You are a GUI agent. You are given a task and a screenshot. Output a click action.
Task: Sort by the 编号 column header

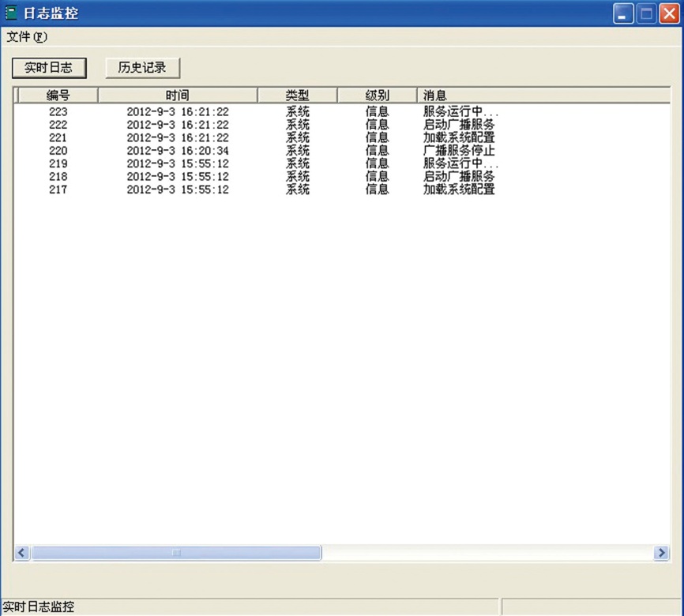58,95
